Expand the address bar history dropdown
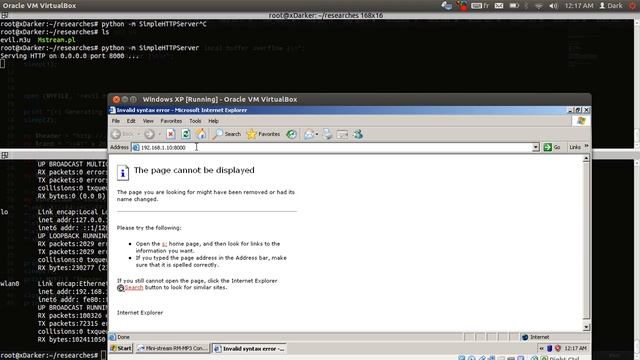 pos(536,147)
